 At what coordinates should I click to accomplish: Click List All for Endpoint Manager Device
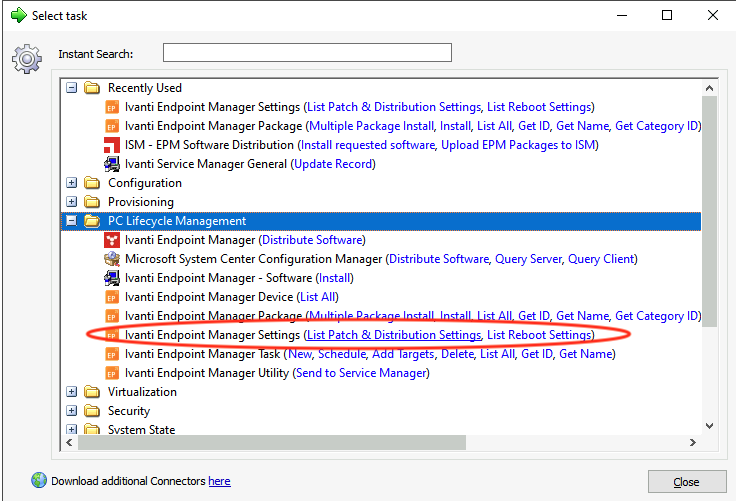[x=317, y=297]
